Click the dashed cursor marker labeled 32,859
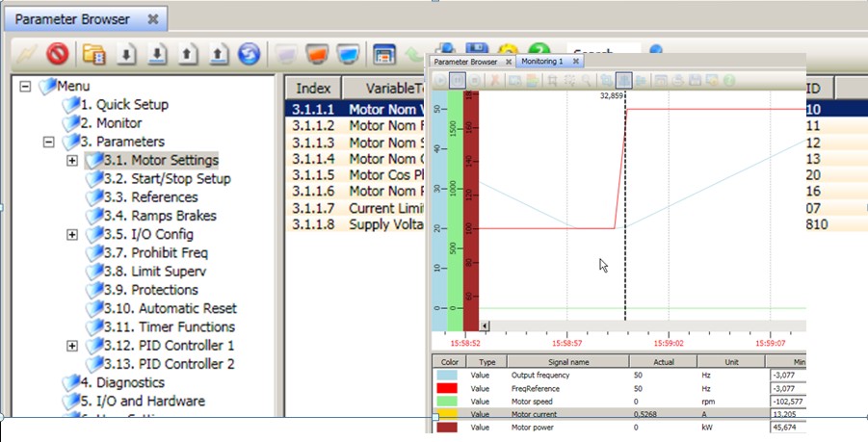Image resolution: width=868 pixels, height=442 pixels. click(x=625, y=207)
